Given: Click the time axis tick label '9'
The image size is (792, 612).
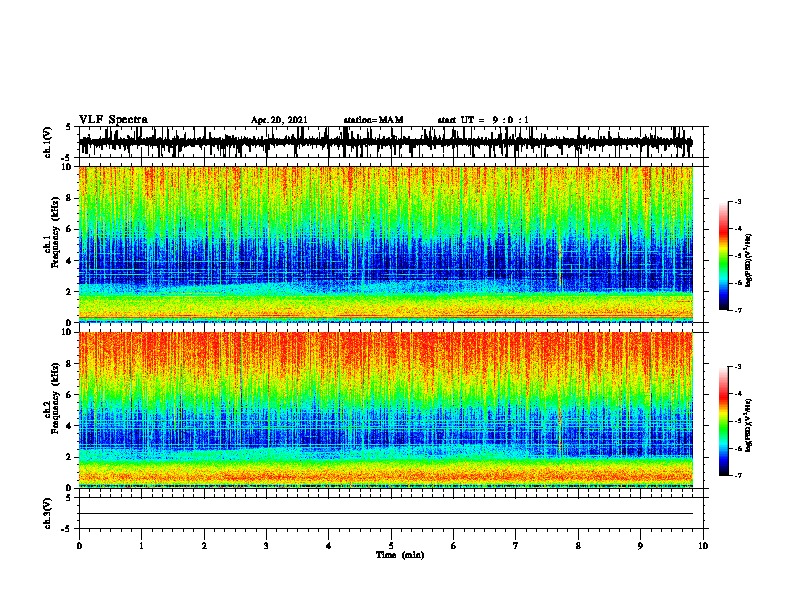Looking at the screenshot, I should click(x=640, y=546).
